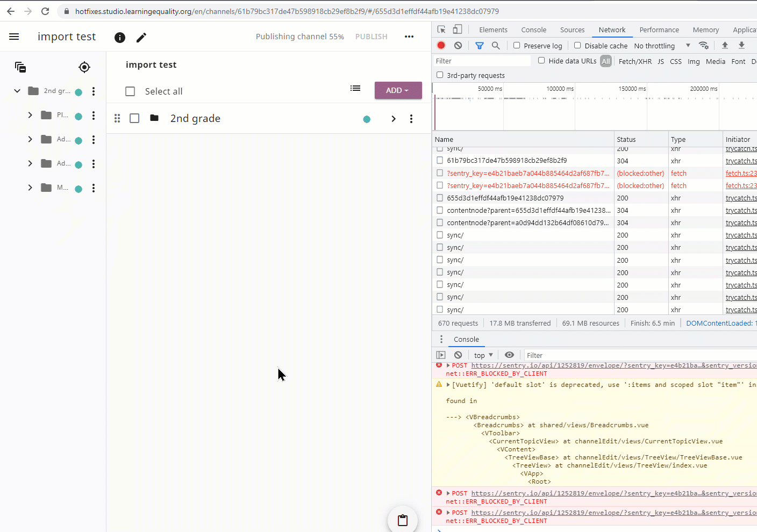Click the network Filter input field
This screenshot has width=757, height=532.
pos(482,61)
